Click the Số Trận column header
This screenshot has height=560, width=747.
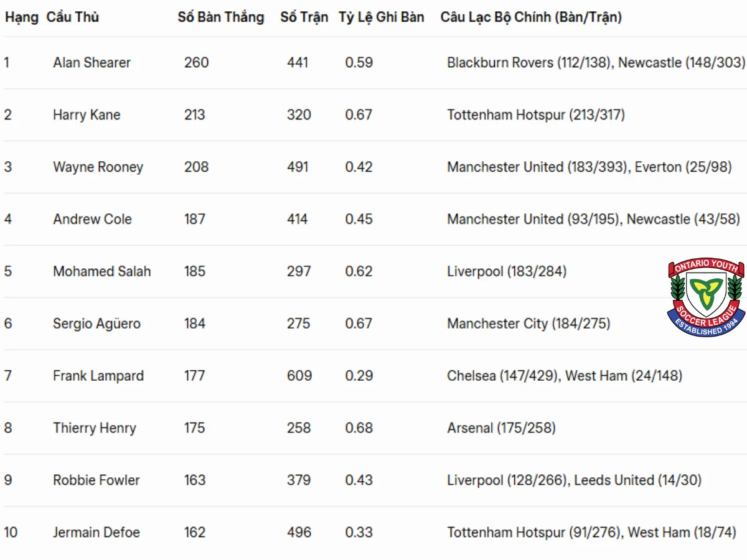(x=304, y=17)
